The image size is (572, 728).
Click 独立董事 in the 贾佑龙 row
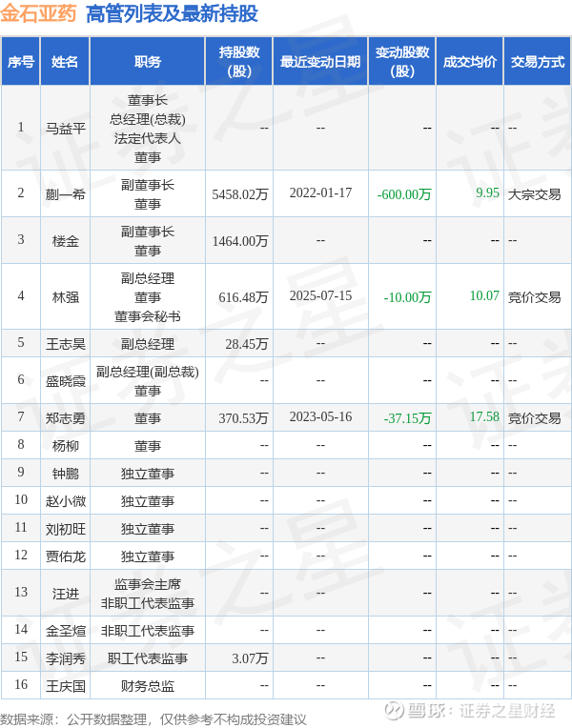tap(148, 556)
